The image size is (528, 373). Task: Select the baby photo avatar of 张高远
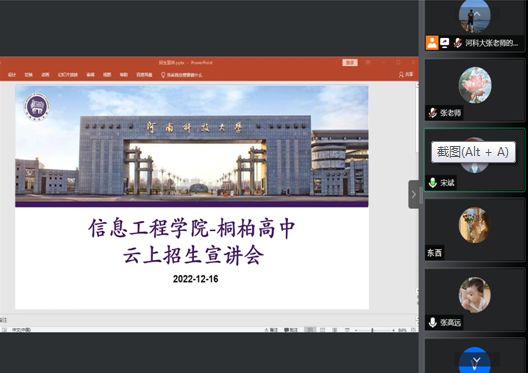click(x=475, y=295)
